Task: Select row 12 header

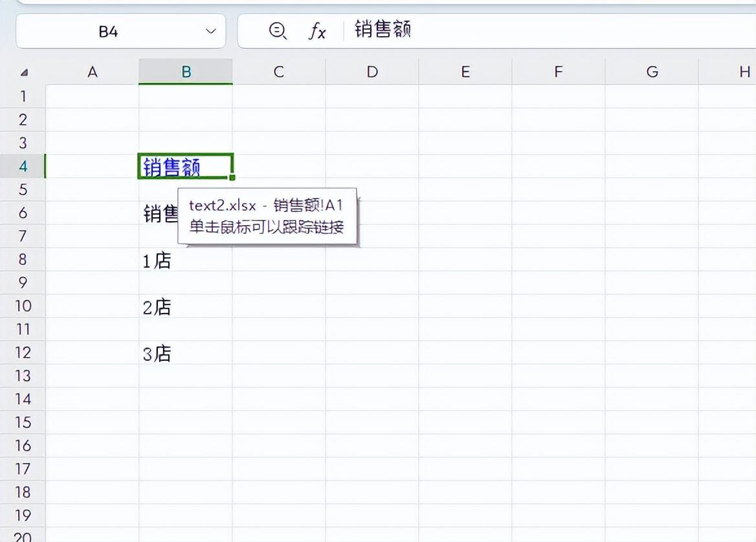Action: coord(23,352)
